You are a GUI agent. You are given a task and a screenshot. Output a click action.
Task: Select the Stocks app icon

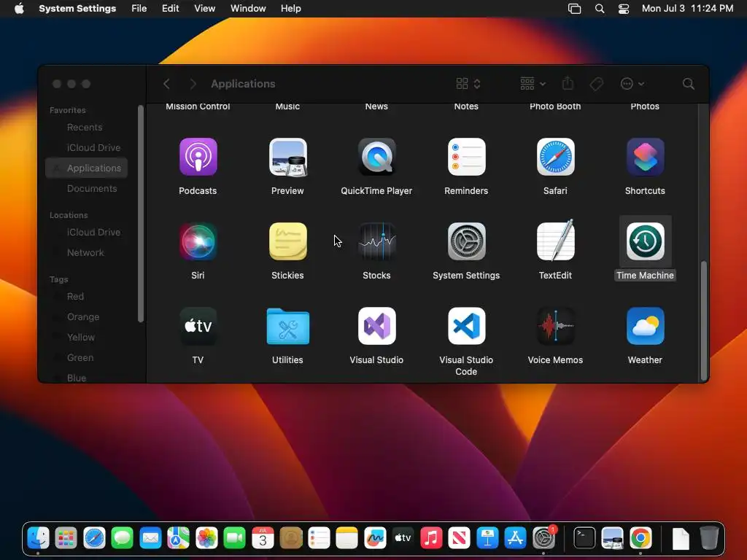pyautogui.click(x=377, y=242)
